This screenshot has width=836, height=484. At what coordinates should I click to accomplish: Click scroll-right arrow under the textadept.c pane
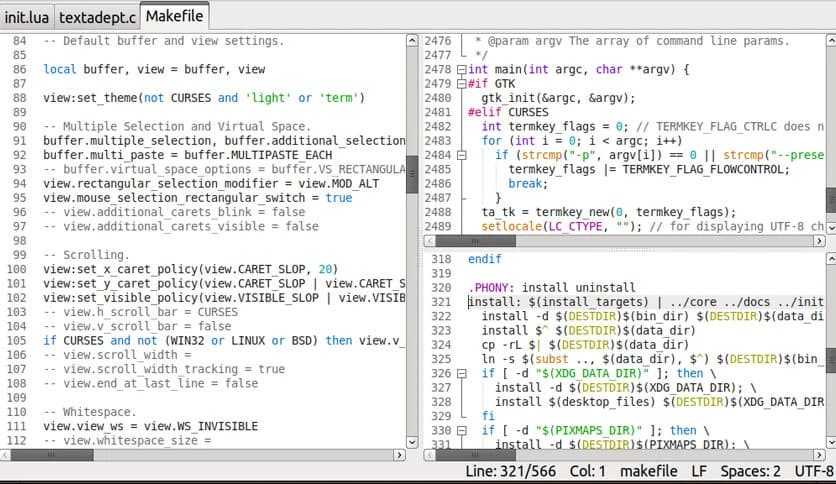click(x=819, y=241)
